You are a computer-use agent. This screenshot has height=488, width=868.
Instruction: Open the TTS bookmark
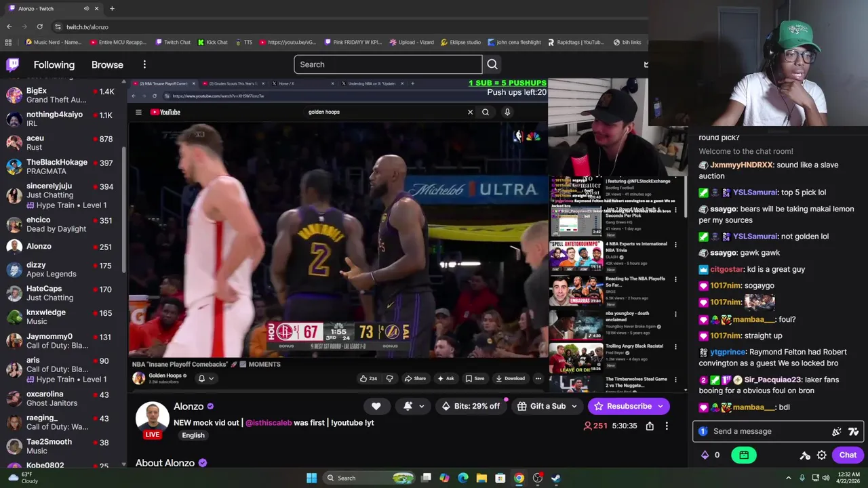pos(243,43)
